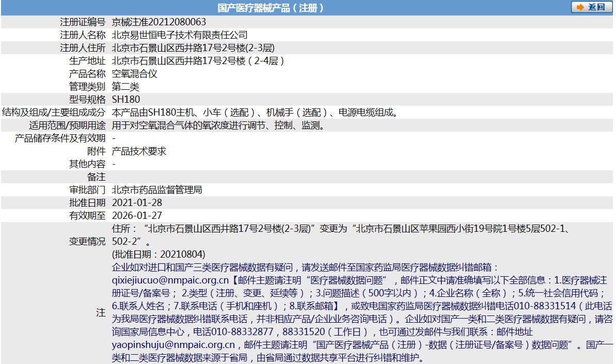Click registrant address ending (2-3层)

click(193, 48)
